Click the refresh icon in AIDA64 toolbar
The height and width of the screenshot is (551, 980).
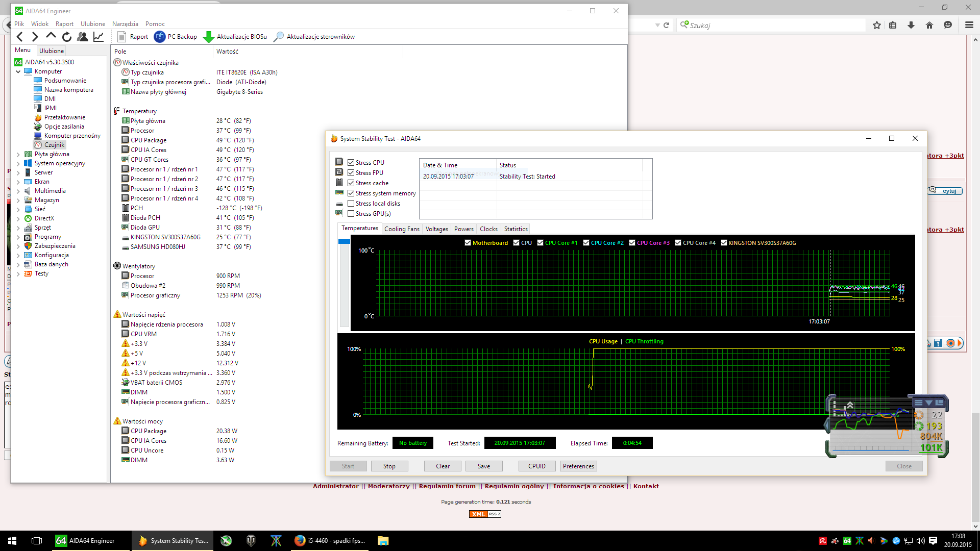pyautogui.click(x=67, y=37)
